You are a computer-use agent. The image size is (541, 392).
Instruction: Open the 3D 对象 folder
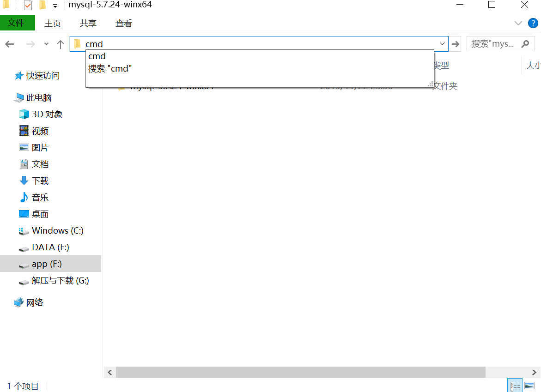47,114
